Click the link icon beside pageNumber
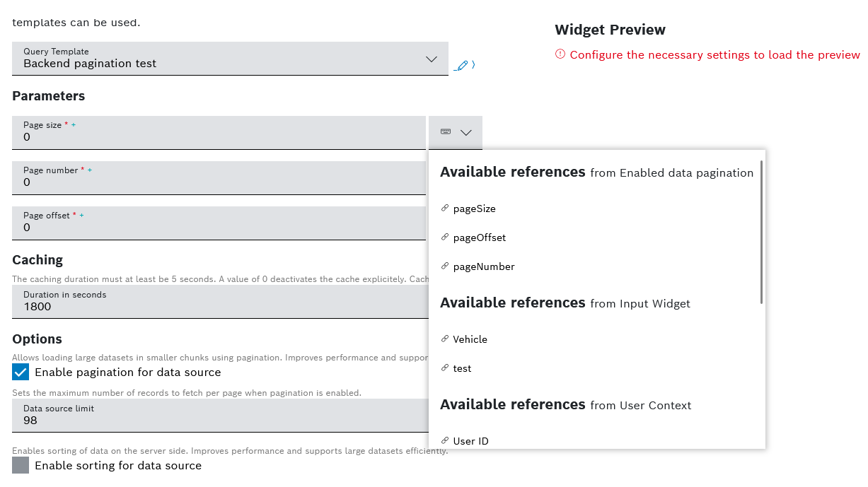 [x=445, y=266]
